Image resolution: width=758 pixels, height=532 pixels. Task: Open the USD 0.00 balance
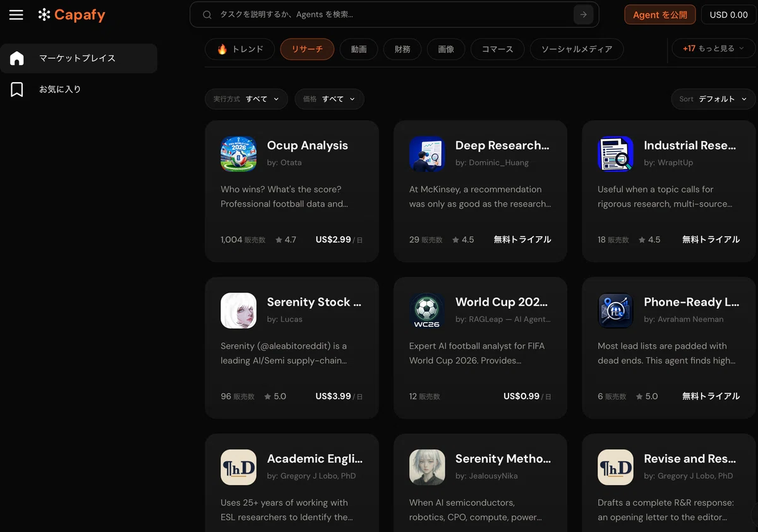click(729, 15)
